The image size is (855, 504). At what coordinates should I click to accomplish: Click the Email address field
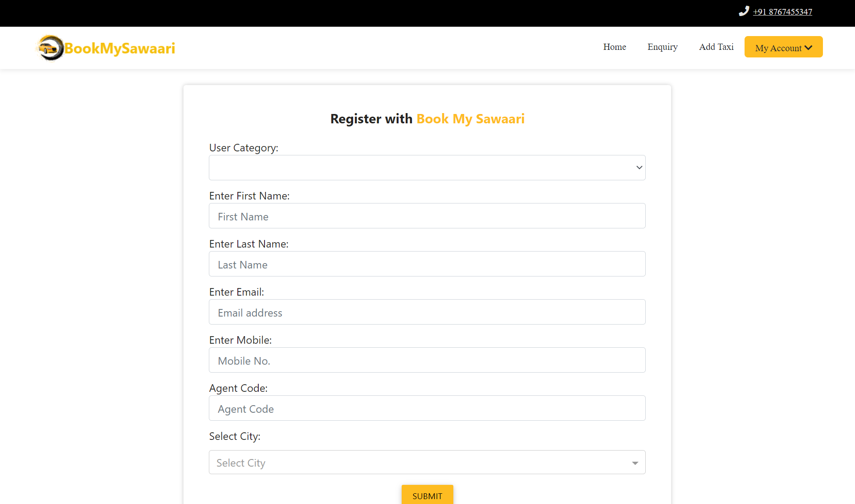(427, 312)
